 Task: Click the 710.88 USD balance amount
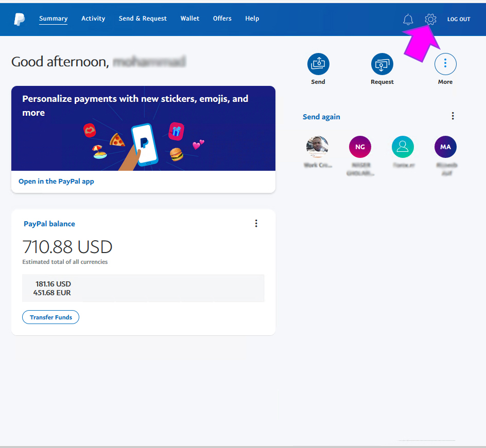pyautogui.click(x=67, y=247)
